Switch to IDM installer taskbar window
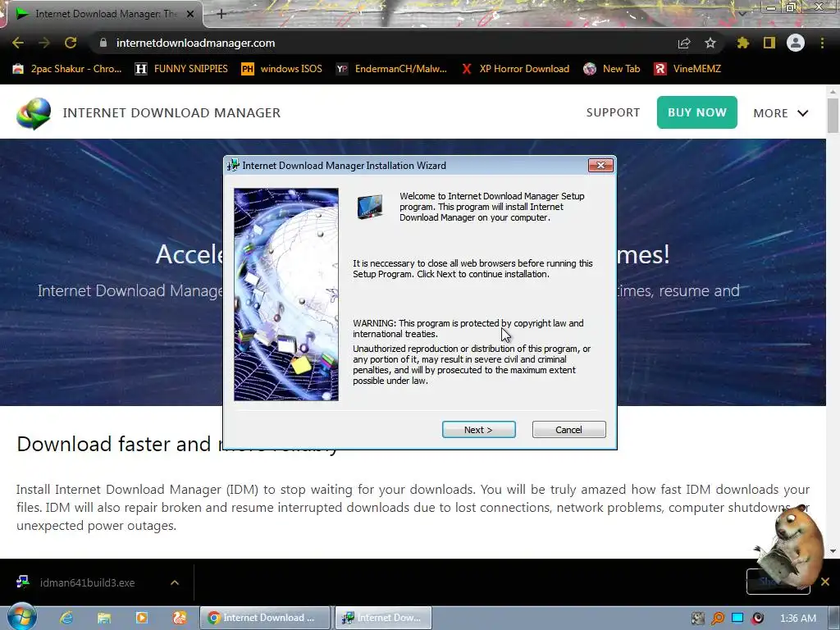Viewport: 840px width, 630px height. click(384, 618)
